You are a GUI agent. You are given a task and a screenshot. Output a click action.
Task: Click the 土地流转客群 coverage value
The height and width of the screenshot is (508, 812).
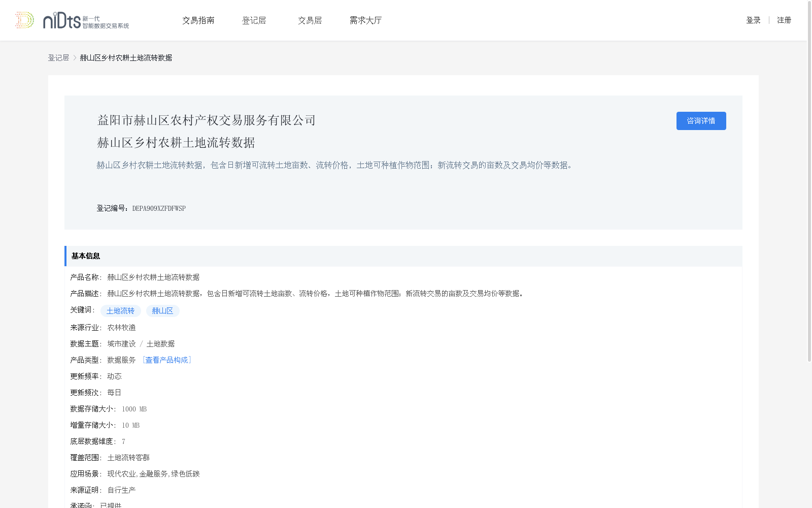[x=128, y=458]
